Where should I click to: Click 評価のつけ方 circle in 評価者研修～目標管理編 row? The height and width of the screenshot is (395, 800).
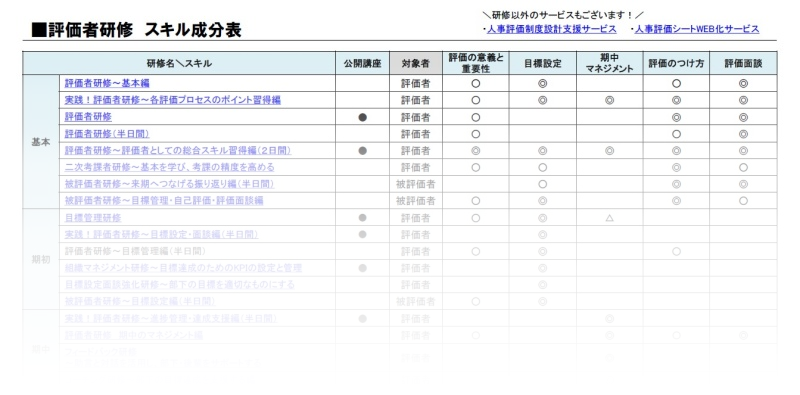click(676, 252)
